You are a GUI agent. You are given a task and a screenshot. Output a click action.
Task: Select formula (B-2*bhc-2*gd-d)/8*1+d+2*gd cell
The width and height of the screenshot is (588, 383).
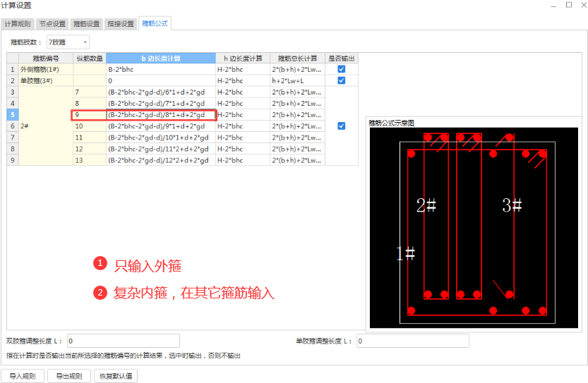(161, 115)
